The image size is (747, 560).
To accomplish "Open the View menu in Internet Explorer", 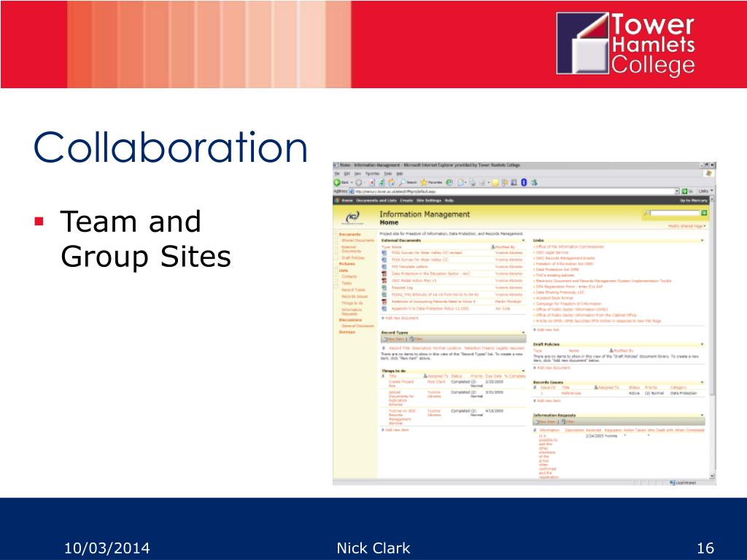I will (x=357, y=174).
